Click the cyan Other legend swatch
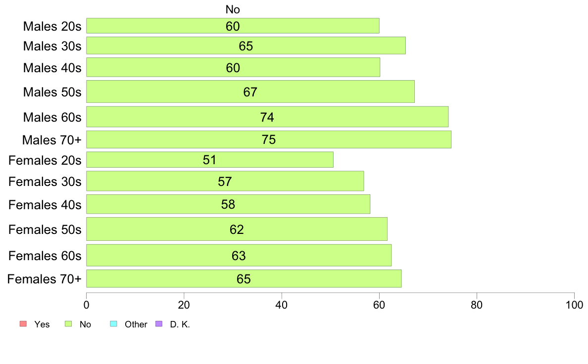Image resolution: width=588 pixels, height=364 pixels. 114,324
